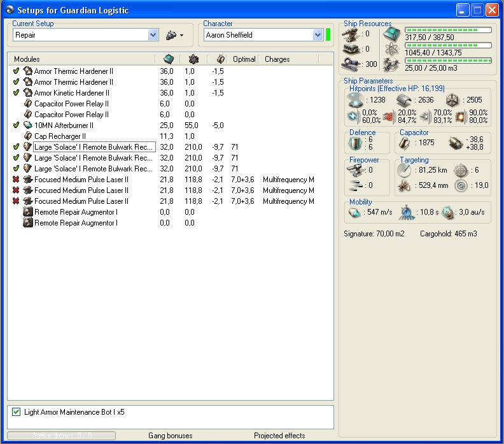Minimize the Setups for Guardian Logistic window

point(462,10)
